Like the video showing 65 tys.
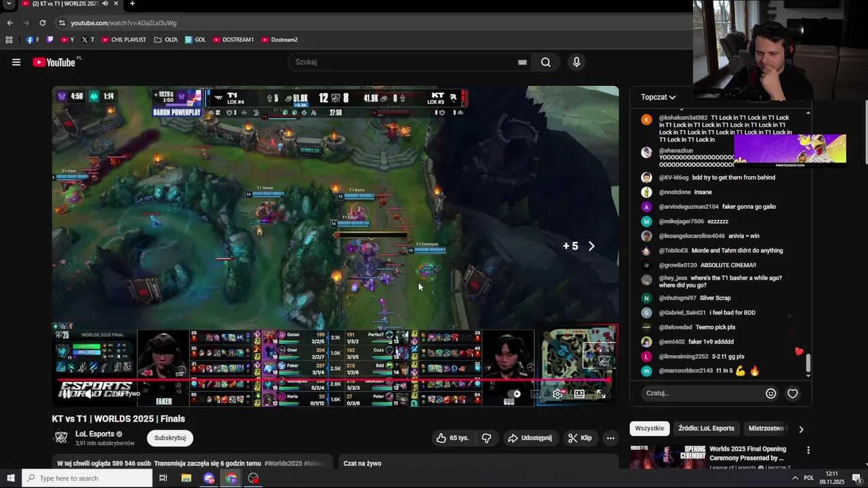Viewport: 868px width, 488px height. tap(452, 438)
